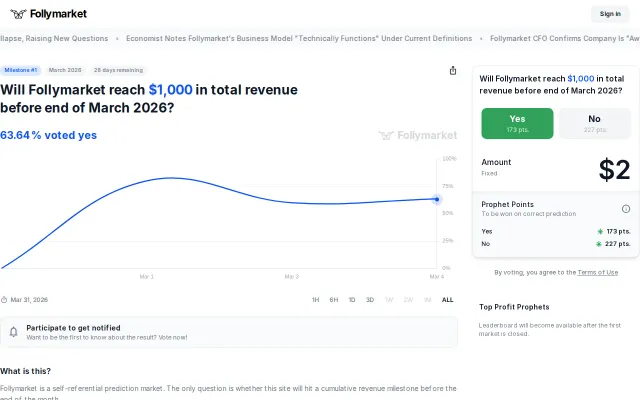Switch chart range to 1D
Screen dimensions: 640x400
pyautogui.click(x=352, y=300)
